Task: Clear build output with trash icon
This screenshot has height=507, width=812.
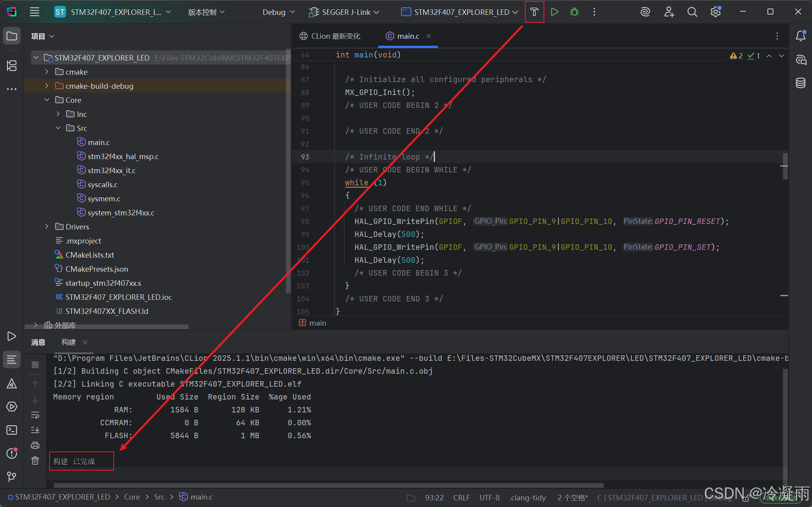Action: pos(35,460)
